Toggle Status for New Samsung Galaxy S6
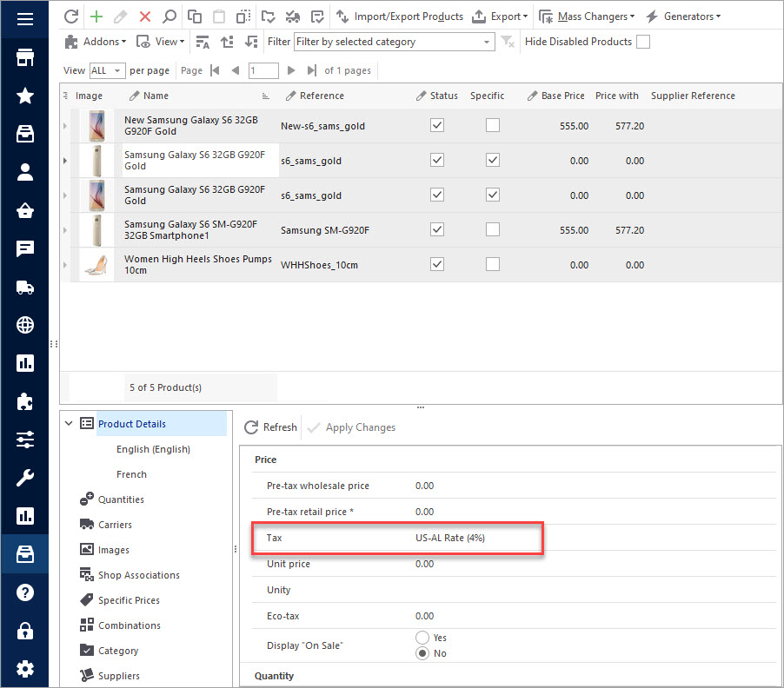The image size is (784, 688). pos(437,125)
